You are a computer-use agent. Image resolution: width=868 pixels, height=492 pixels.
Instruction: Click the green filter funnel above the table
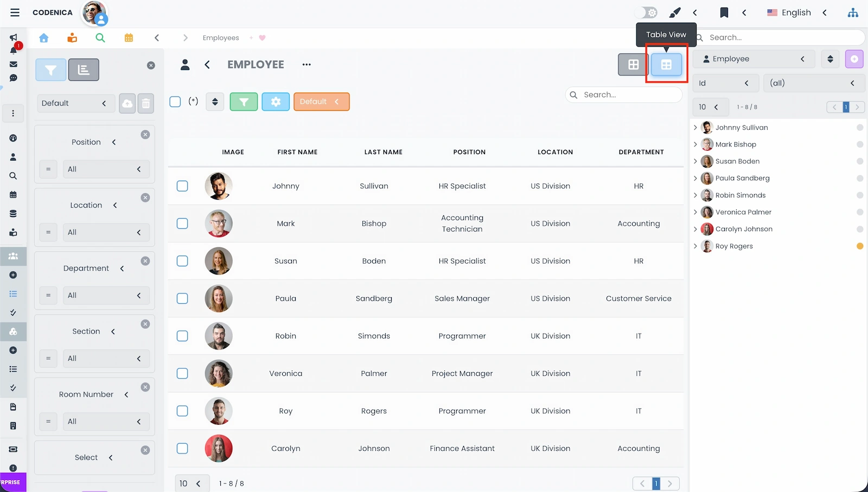(244, 101)
